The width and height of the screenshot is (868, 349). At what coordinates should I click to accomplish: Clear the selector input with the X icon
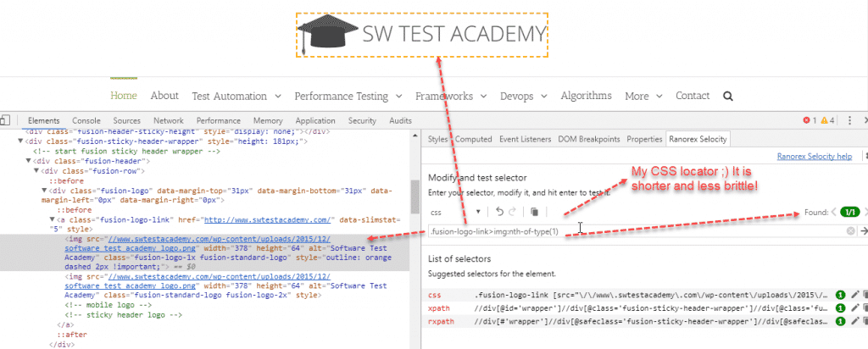[850, 231]
